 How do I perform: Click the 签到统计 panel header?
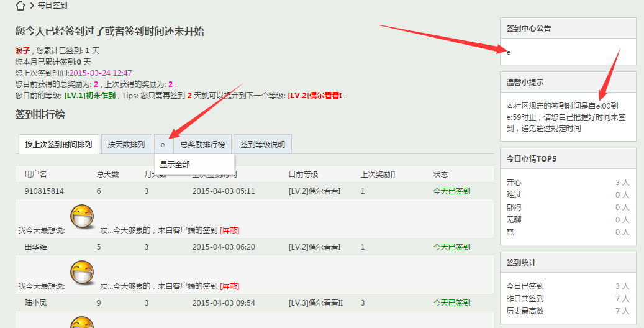[568, 263]
